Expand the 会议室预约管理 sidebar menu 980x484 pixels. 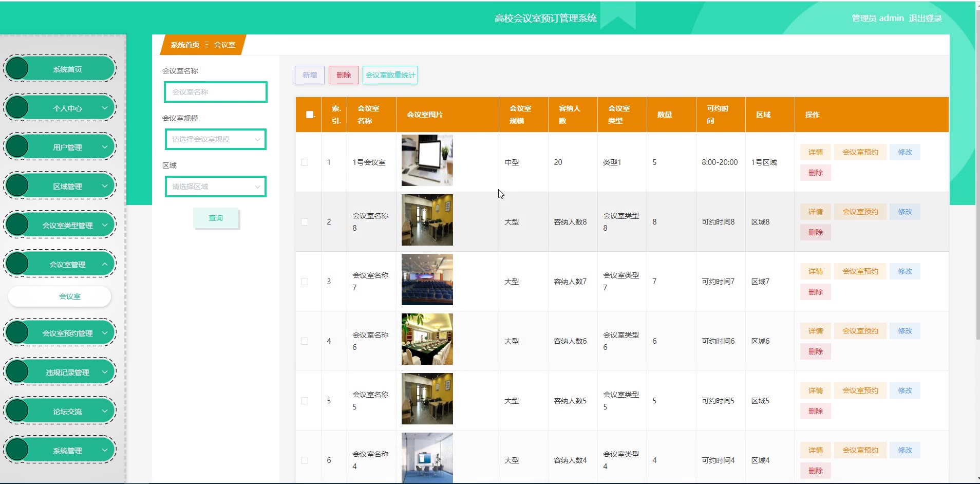click(x=67, y=333)
